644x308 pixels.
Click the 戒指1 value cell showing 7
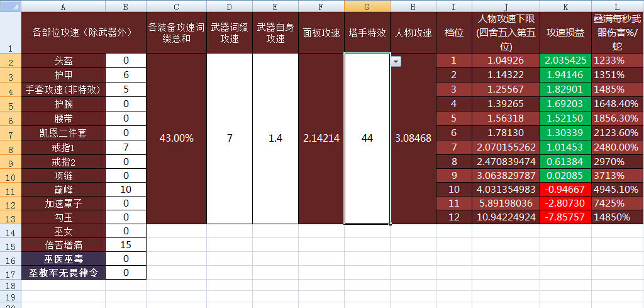coord(126,147)
